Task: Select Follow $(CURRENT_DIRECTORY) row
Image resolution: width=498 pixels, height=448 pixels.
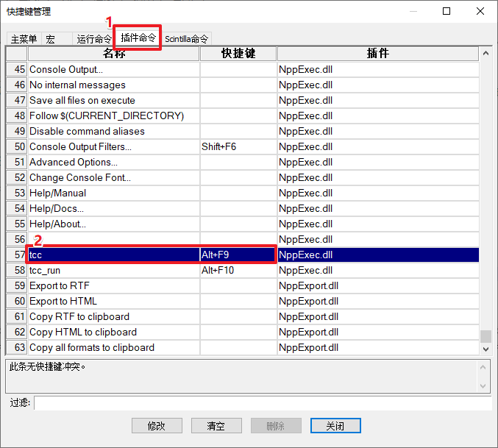Action: tap(243, 116)
